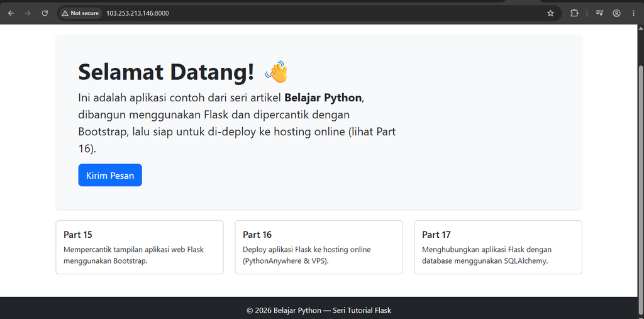Screen dimensions: 644x319
Task: Open the Not secure site info badge
Action: (x=80, y=13)
